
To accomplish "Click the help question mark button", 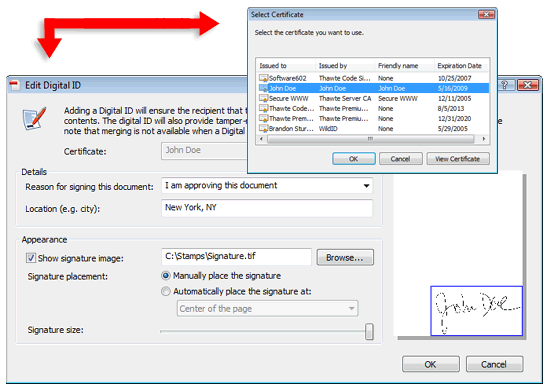I will coord(505,85).
